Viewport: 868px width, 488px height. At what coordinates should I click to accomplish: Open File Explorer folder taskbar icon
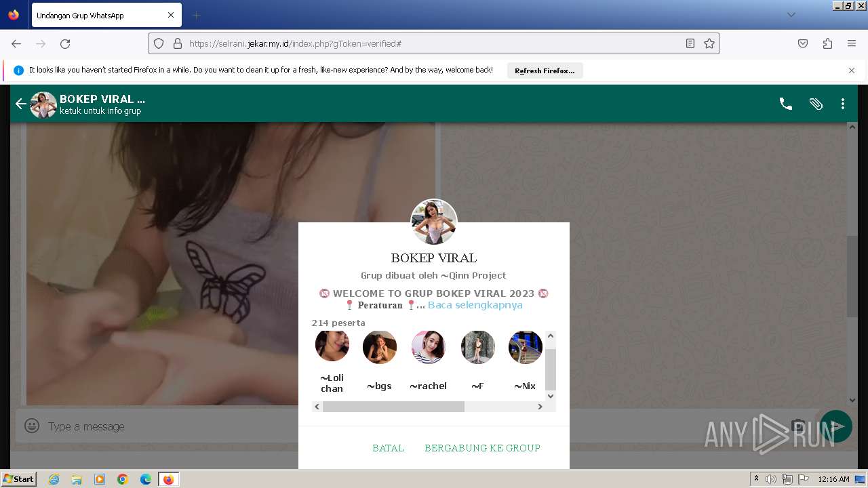[x=77, y=479]
